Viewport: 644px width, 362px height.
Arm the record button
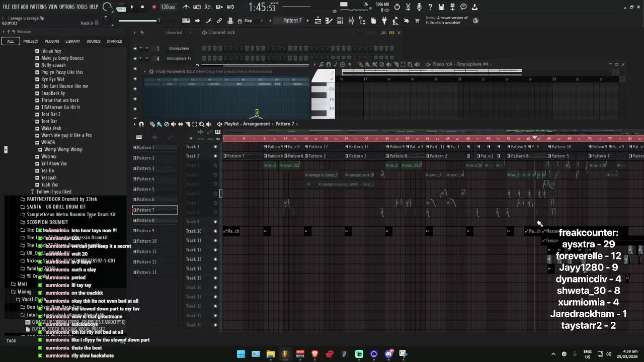(x=154, y=7)
